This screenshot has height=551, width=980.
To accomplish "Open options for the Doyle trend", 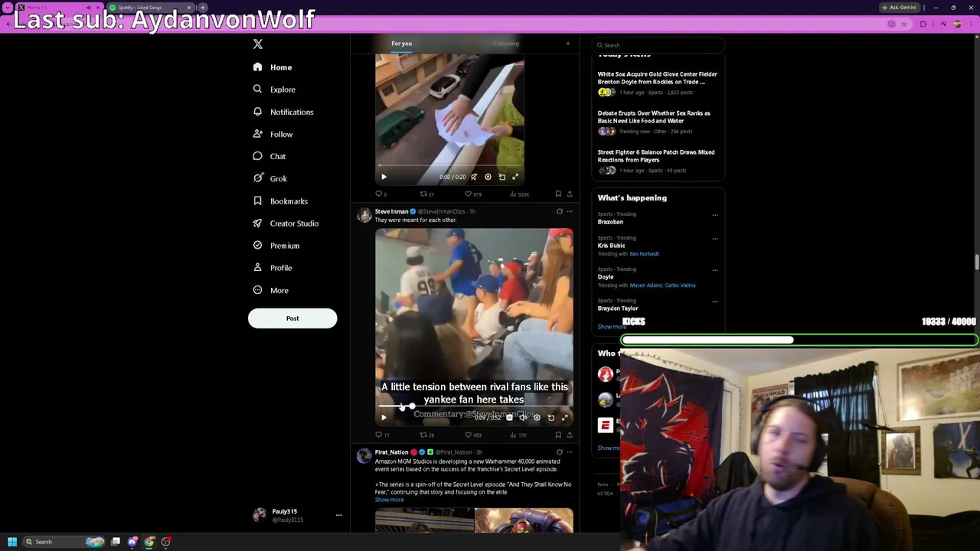I will [715, 270].
